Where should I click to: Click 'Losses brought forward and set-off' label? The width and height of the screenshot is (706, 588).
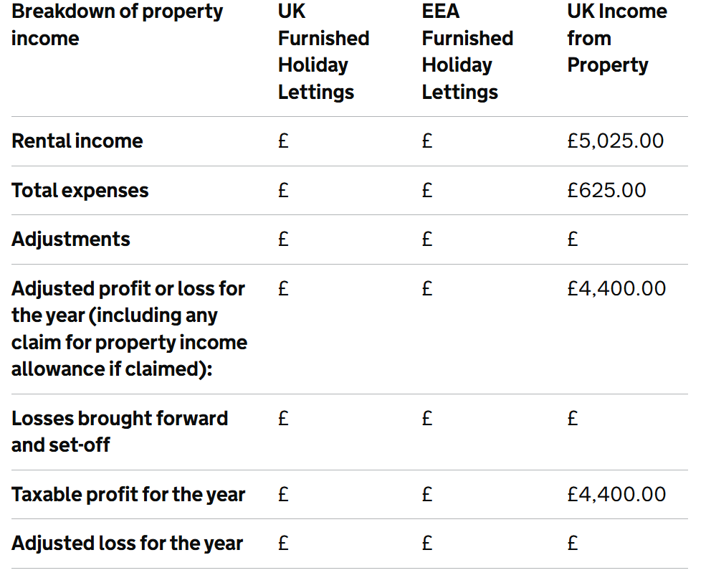point(119,432)
